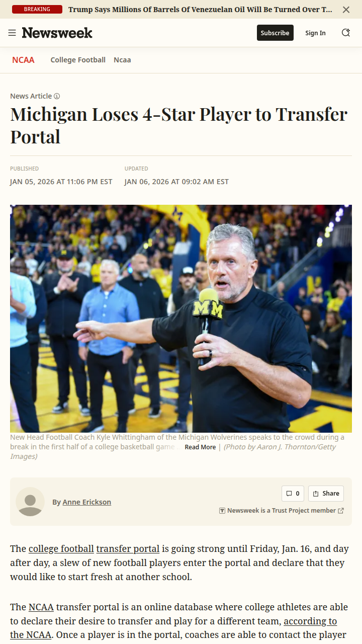
Task: Click the Newsweek logo
Action: coord(57,33)
